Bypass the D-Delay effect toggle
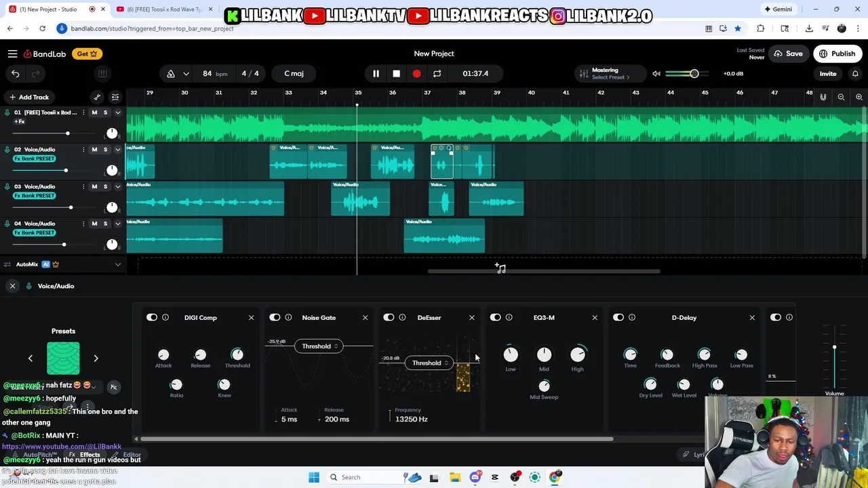Viewport: 868px width, 488px height. (618, 317)
